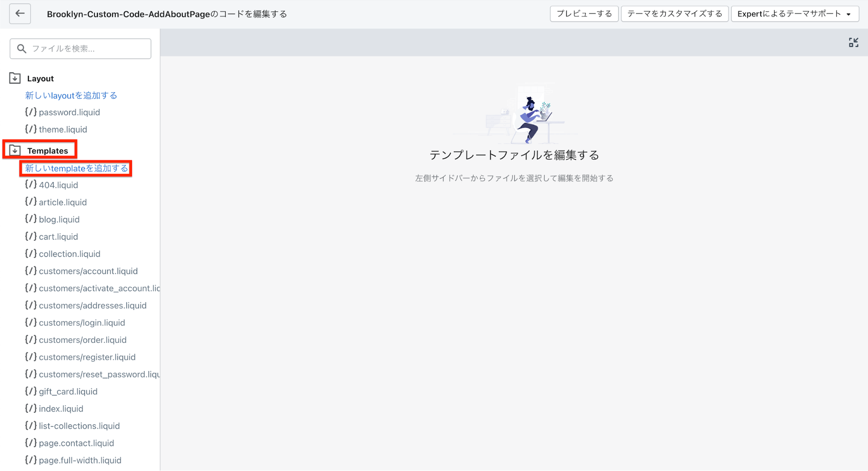868x471 pixels.
Task: Click the back arrow icon
Action: [20, 13]
